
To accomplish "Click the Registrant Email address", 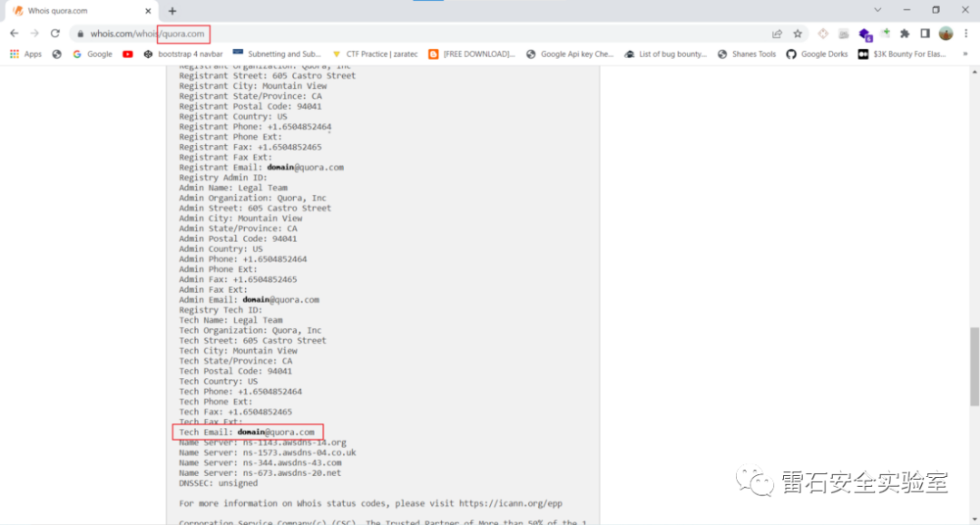I will pos(305,168).
